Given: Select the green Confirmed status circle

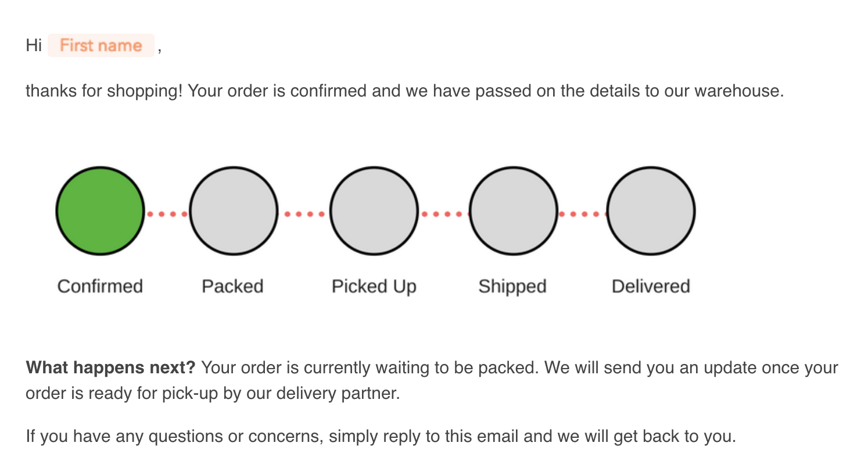Looking at the screenshot, I should 100,211.
